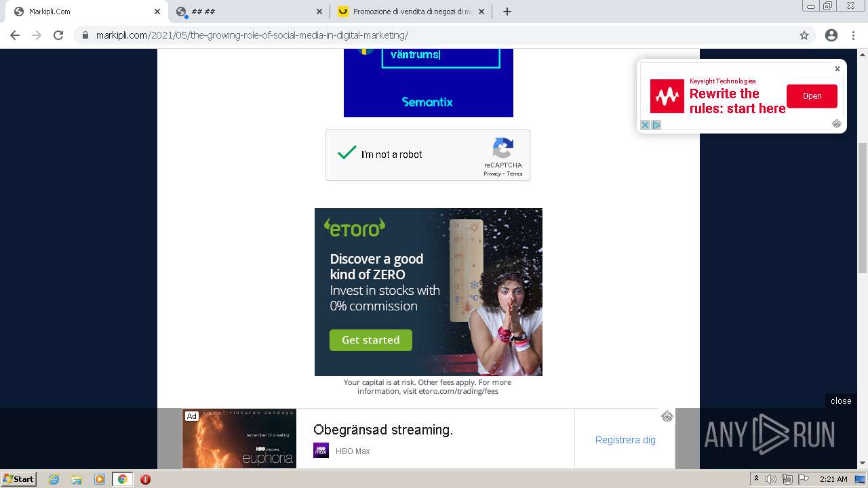Click the HBO Max purple logo icon
The image size is (868, 488).
(321, 451)
